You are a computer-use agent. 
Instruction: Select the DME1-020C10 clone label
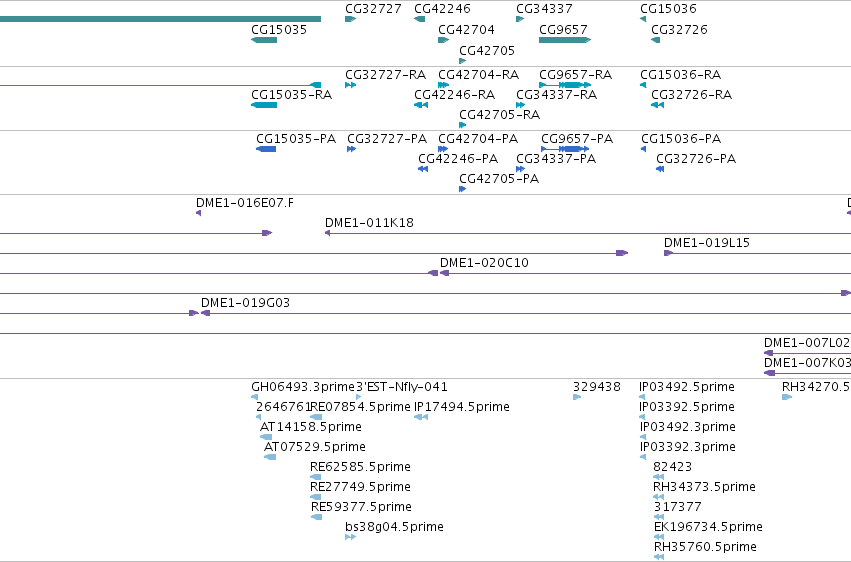pyautogui.click(x=484, y=263)
